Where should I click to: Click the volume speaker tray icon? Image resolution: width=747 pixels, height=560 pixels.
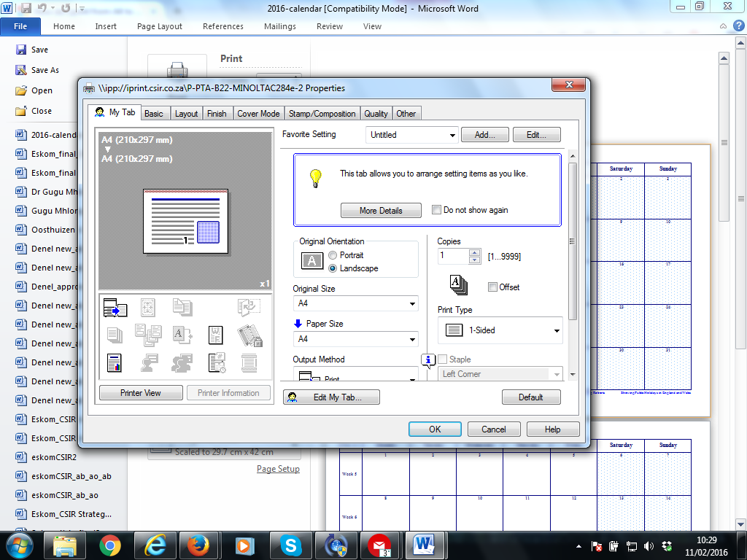tap(649, 546)
